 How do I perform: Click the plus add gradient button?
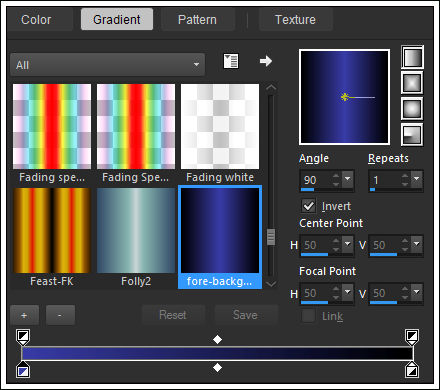(24, 315)
